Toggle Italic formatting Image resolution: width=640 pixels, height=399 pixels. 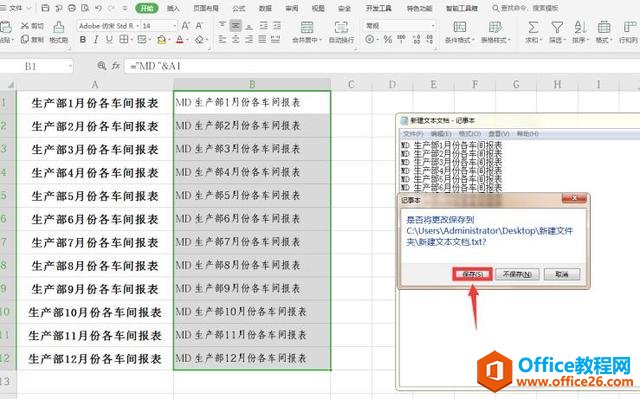96,40
